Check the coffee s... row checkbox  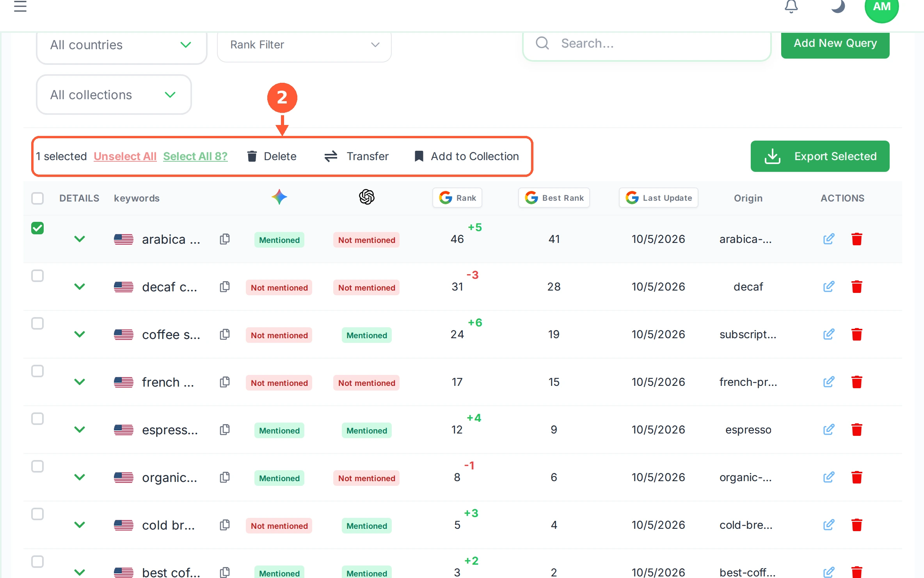[37, 323]
